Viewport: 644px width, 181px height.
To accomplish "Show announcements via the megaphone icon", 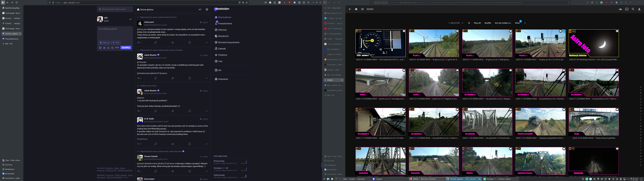I will click(200, 10).
